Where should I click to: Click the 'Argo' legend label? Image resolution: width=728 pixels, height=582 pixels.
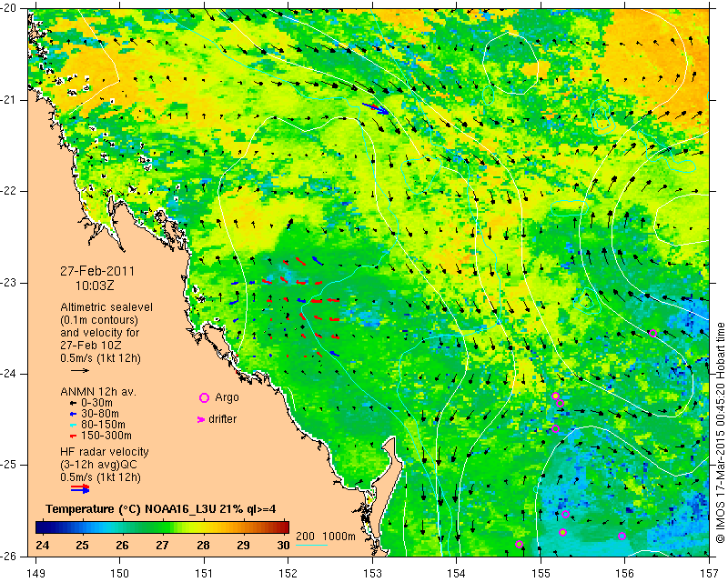(x=227, y=397)
